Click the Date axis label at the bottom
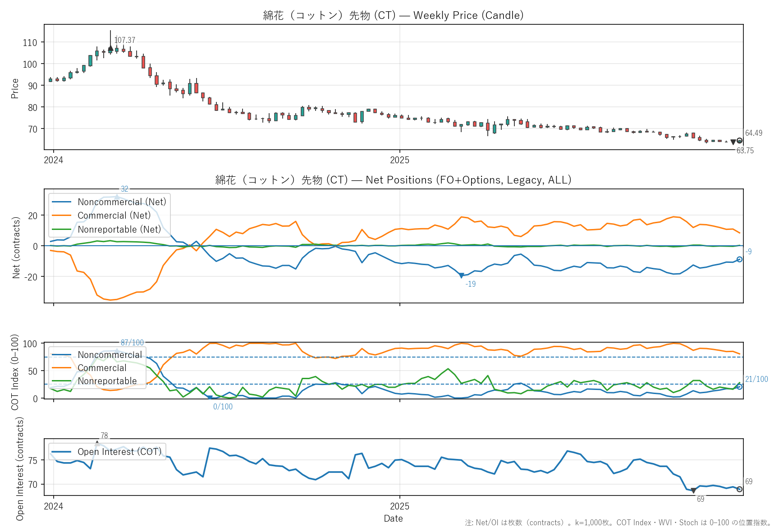 point(393,518)
